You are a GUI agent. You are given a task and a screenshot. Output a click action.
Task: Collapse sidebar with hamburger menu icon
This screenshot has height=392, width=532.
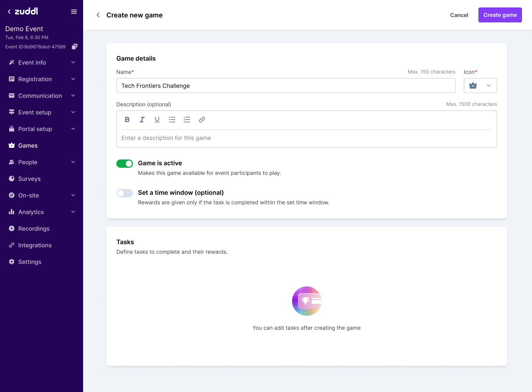[x=74, y=12]
